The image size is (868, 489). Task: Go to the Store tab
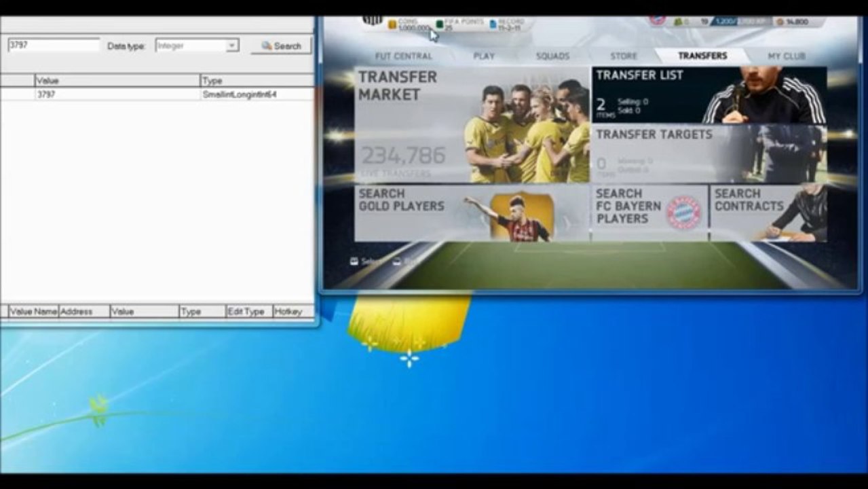624,56
